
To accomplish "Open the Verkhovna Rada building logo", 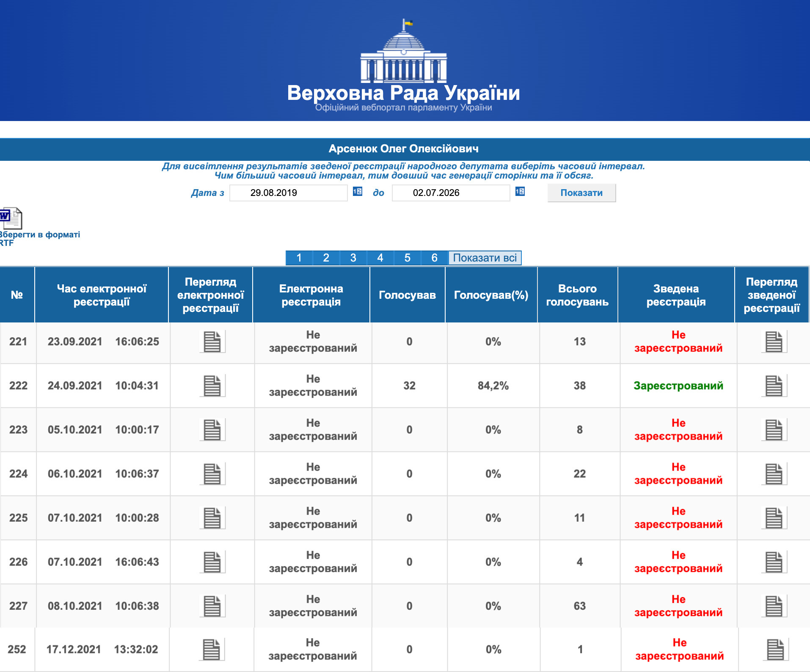I will (x=403, y=51).
